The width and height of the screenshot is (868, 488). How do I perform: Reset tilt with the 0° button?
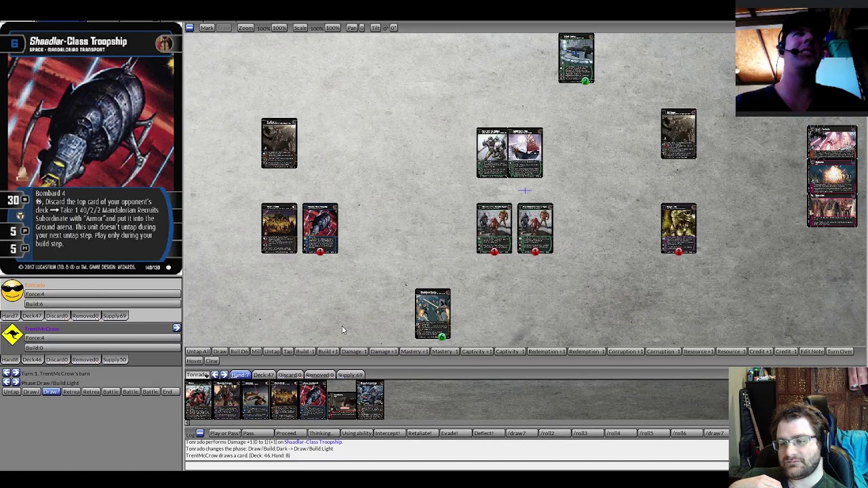pyautogui.click(x=393, y=28)
